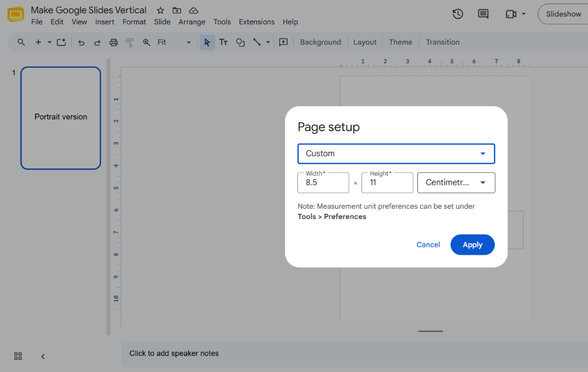Open the Extensions menu
Viewport: 588px width, 372px height.
pos(257,22)
